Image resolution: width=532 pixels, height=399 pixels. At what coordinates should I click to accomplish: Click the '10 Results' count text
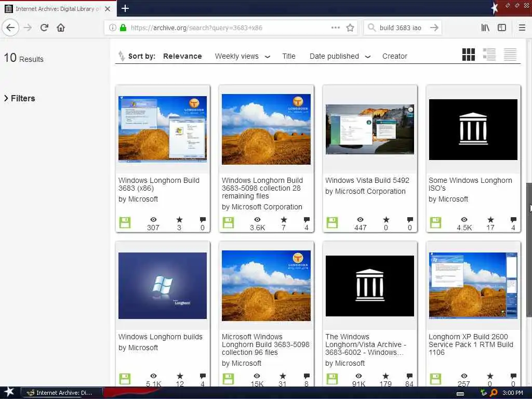tap(24, 58)
